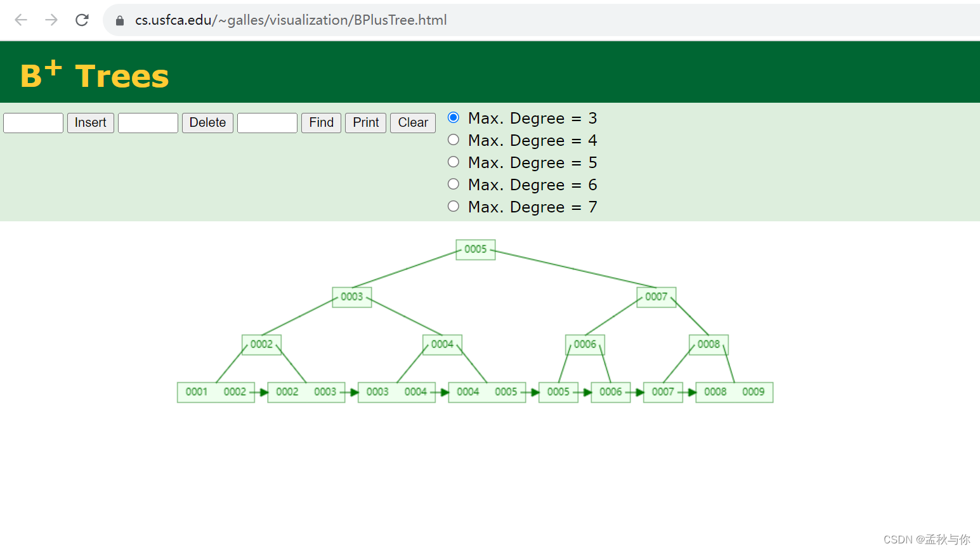Image resolution: width=980 pixels, height=551 pixels.
Task: Click internal node 0002
Action: [261, 344]
